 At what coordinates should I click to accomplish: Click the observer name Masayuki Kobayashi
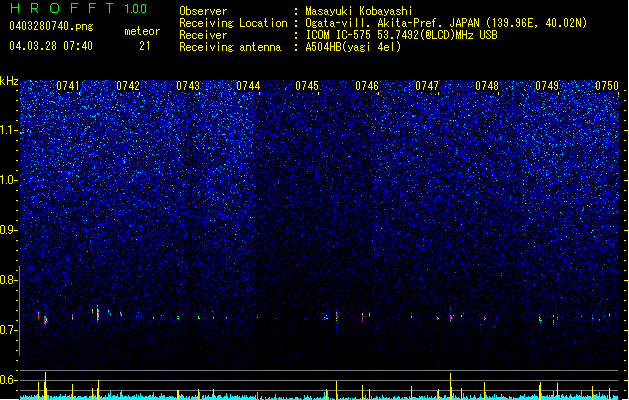[x=359, y=11]
